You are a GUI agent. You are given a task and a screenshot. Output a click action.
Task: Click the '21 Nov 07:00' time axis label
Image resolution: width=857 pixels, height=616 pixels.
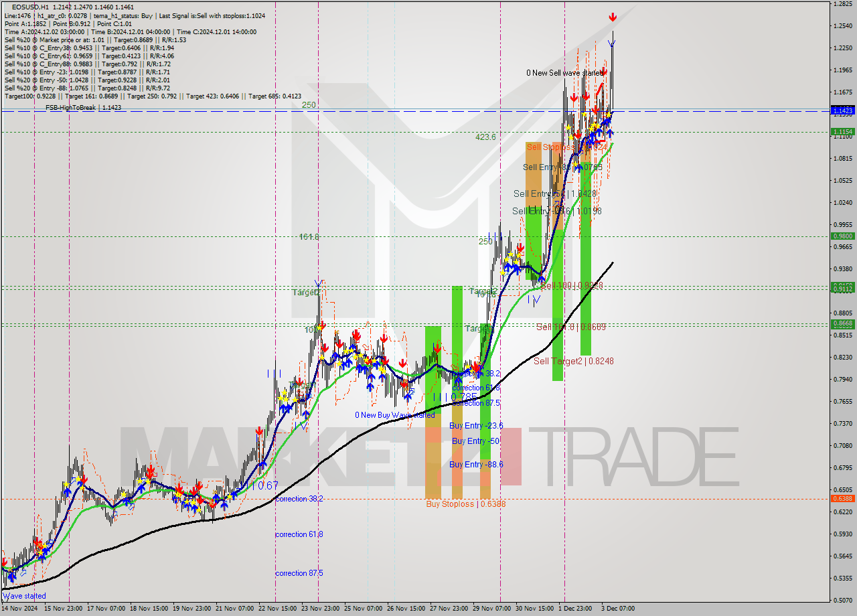tap(234, 609)
